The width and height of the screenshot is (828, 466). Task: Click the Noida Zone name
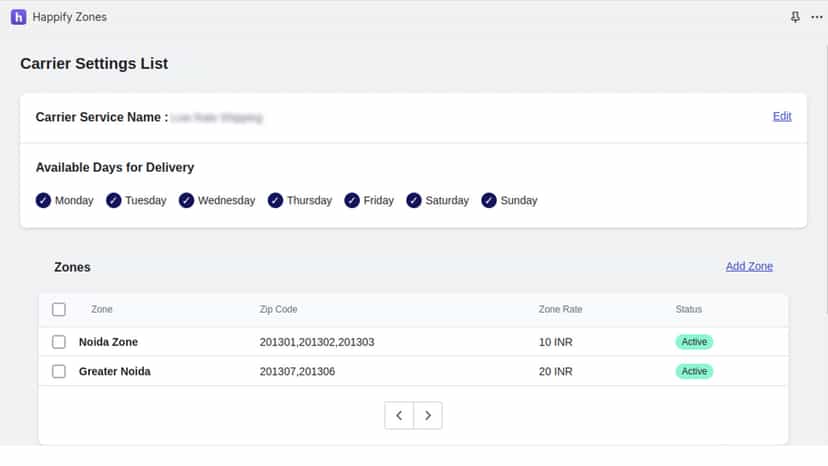pyautogui.click(x=108, y=342)
